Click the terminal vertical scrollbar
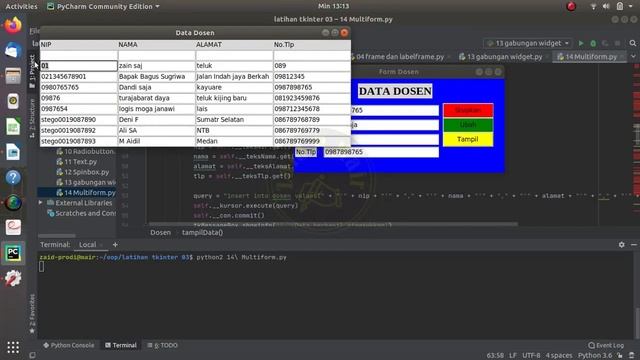This screenshot has height=360, width=640. (637, 322)
